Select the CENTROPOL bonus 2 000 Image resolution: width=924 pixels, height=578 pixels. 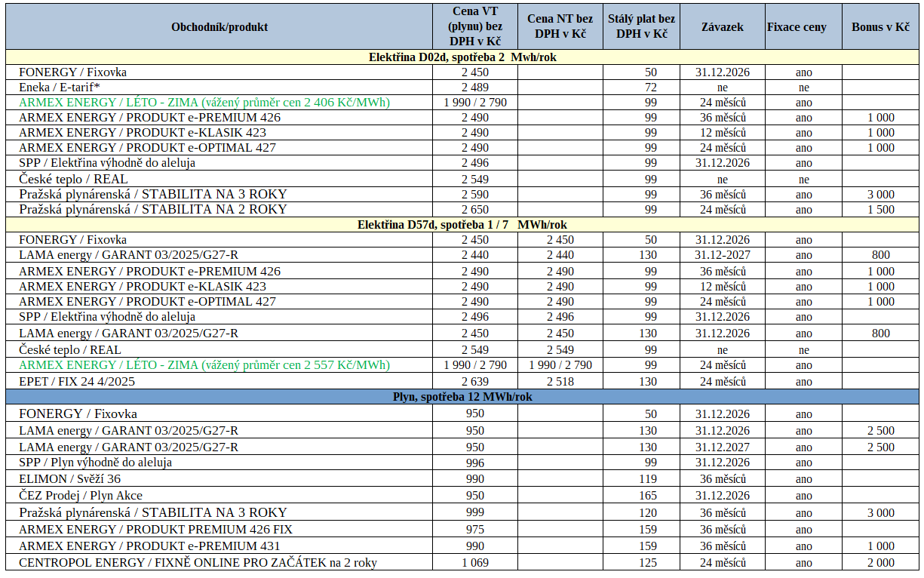tap(880, 563)
